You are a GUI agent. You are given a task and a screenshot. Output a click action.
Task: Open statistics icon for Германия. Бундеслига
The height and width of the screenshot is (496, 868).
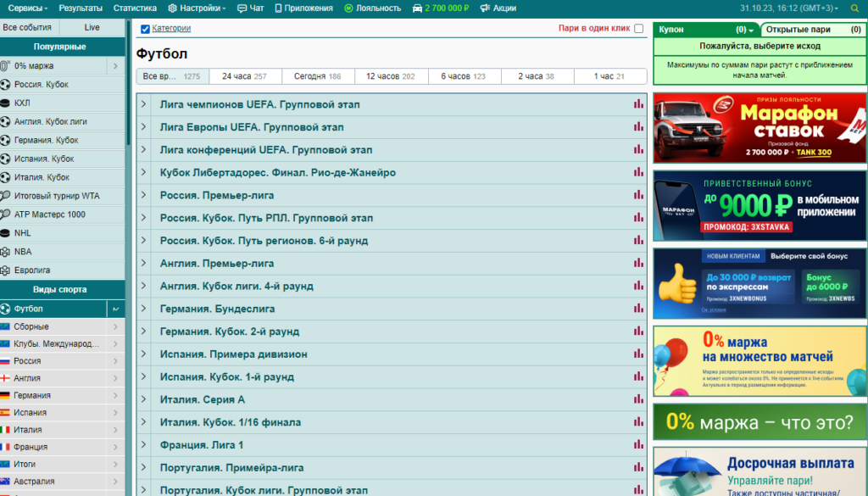tap(638, 309)
